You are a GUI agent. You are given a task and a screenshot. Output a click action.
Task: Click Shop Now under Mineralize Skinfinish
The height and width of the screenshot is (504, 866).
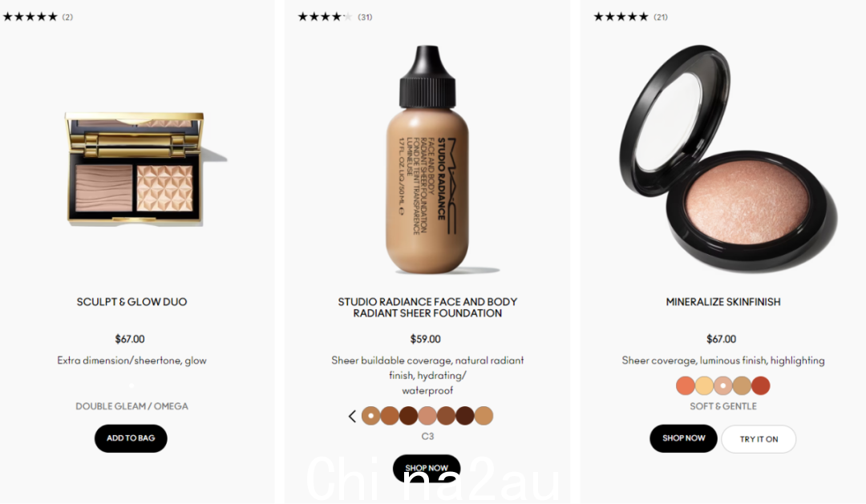pos(684,438)
